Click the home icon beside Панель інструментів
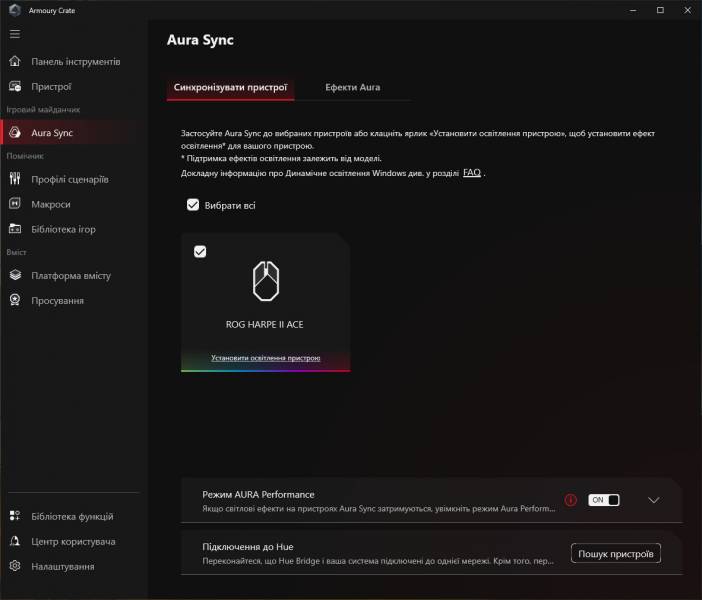 click(15, 61)
